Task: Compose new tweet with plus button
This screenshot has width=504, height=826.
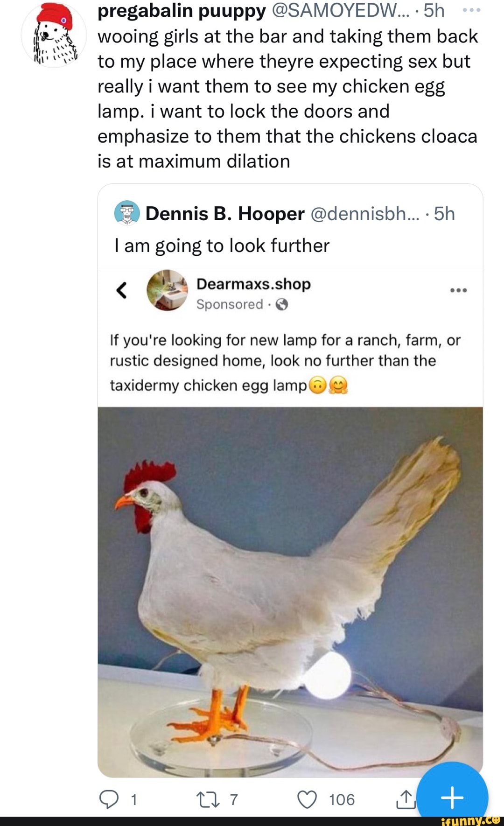Action: click(452, 797)
